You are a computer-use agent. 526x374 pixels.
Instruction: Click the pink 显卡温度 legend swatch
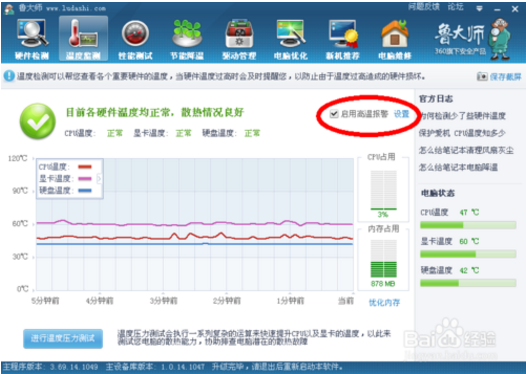pos(85,178)
